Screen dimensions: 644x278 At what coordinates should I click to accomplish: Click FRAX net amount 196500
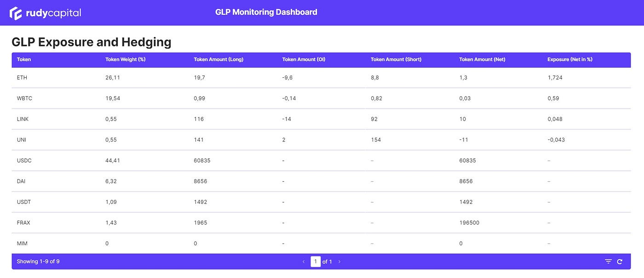point(469,223)
